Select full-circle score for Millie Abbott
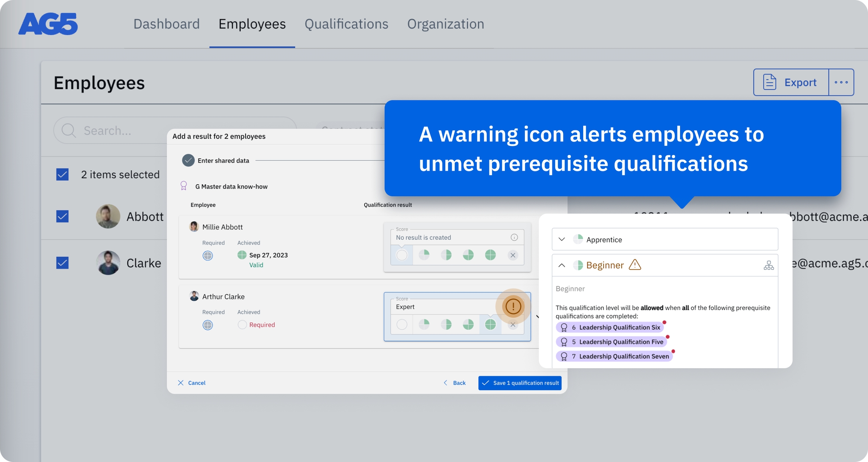The image size is (868, 462). point(490,255)
